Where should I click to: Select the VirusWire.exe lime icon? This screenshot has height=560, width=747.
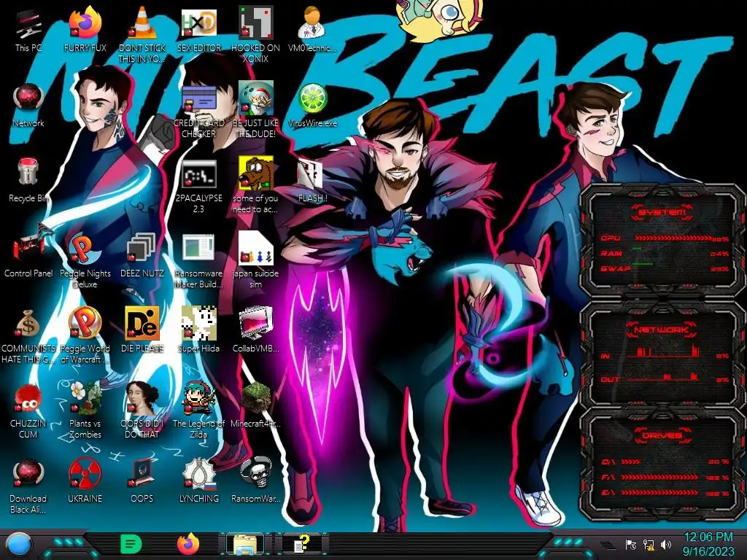click(312, 106)
